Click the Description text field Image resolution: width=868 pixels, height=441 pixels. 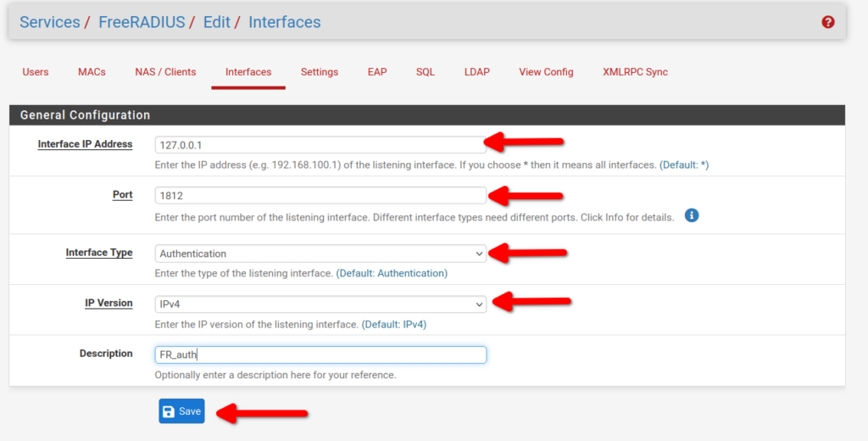(320, 354)
